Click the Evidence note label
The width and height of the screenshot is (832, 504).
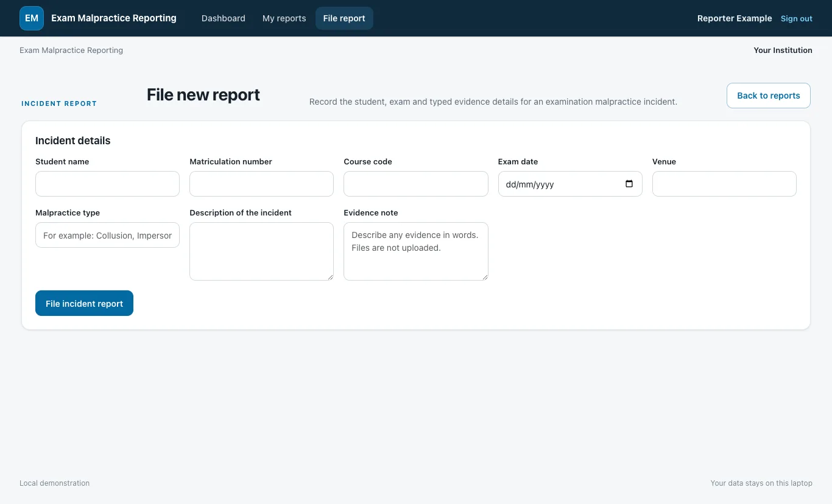[371, 213]
